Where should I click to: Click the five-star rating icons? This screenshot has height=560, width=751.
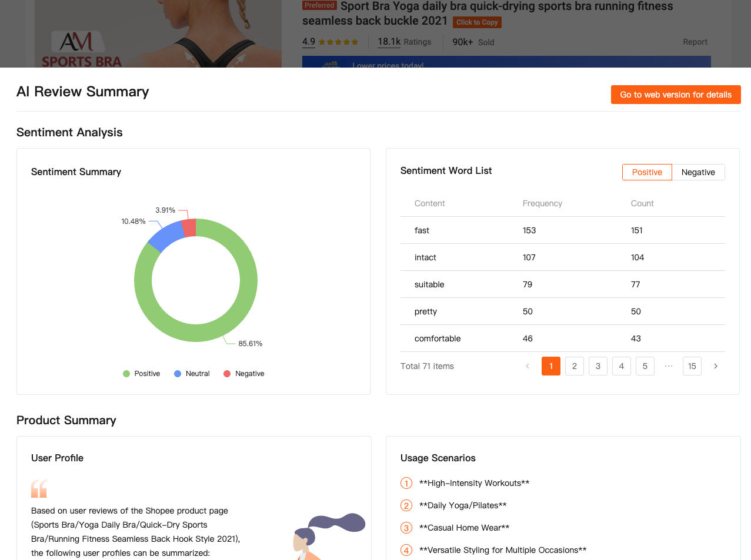click(x=338, y=42)
